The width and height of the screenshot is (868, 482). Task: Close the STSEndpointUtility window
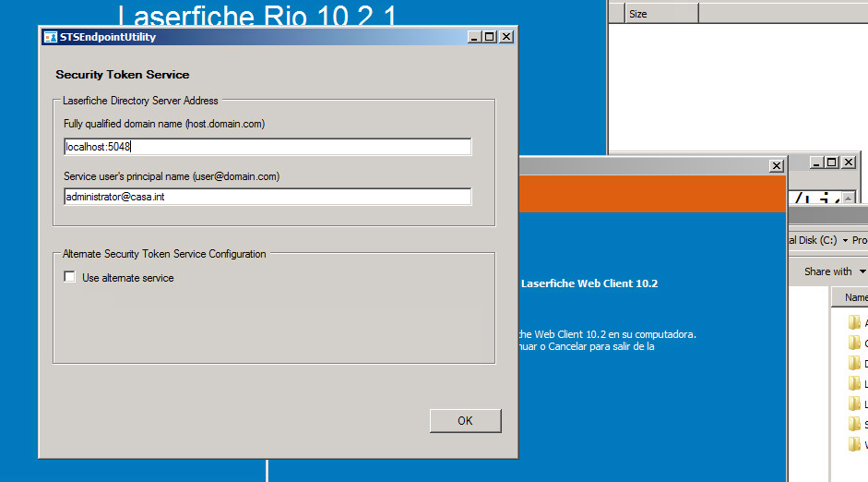tap(506, 37)
